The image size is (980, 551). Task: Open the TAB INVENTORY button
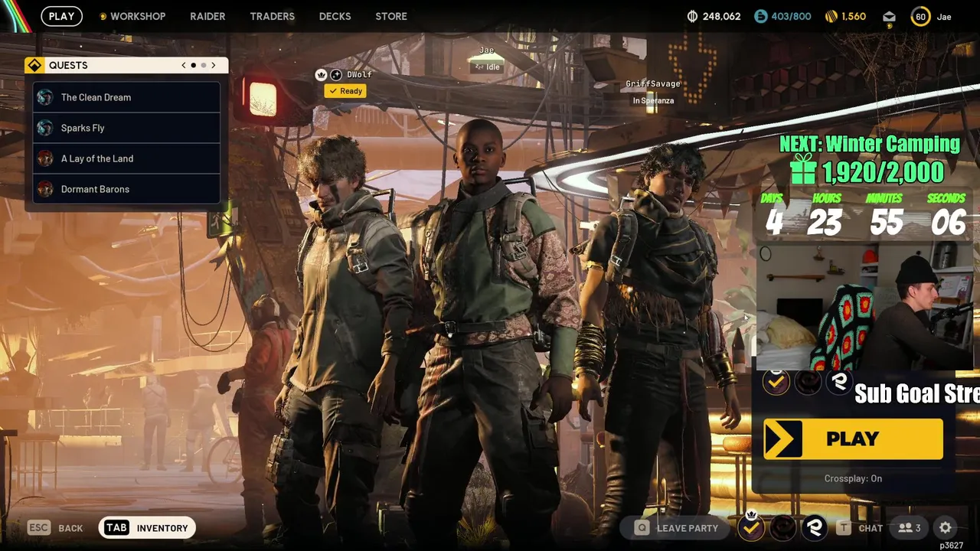[x=147, y=527]
